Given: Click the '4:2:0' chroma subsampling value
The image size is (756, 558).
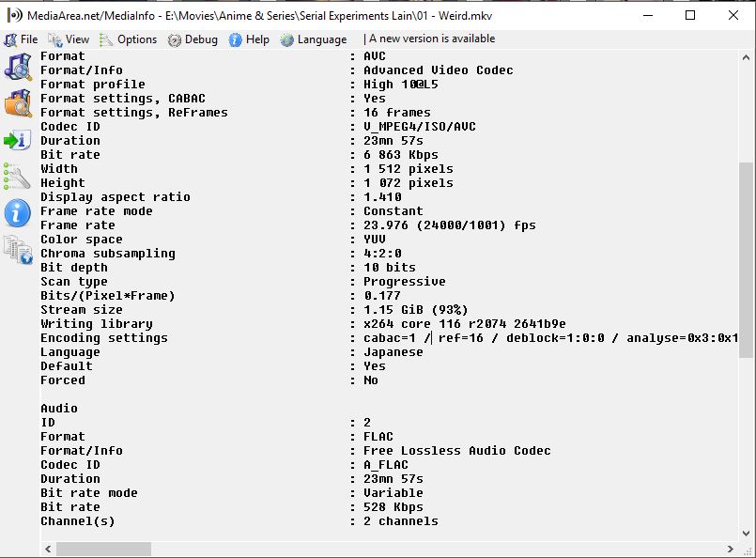Looking at the screenshot, I should pyautogui.click(x=382, y=254).
